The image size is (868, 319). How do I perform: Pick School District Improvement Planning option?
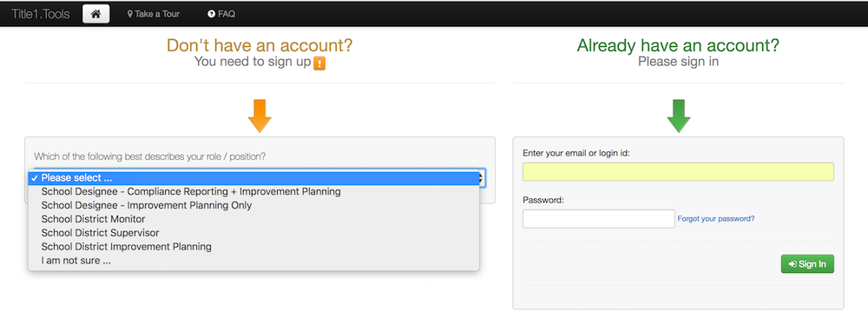tap(253, 246)
